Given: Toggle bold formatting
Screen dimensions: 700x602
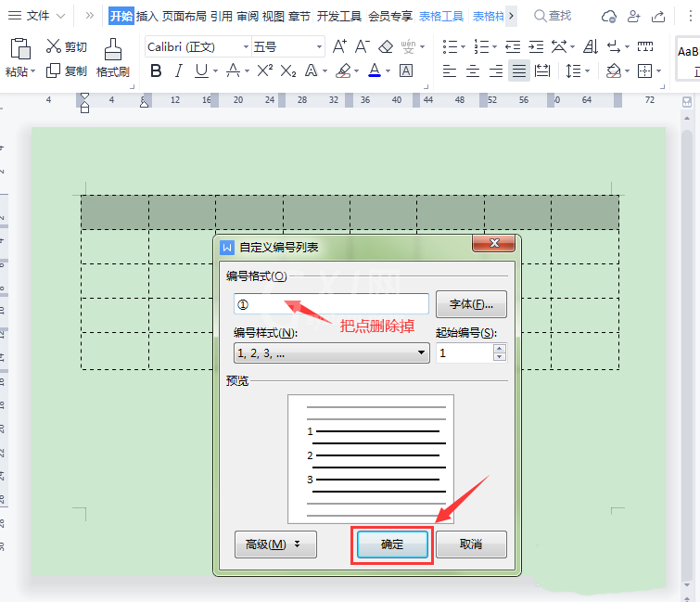Looking at the screenshot, I should click(156, 70).
